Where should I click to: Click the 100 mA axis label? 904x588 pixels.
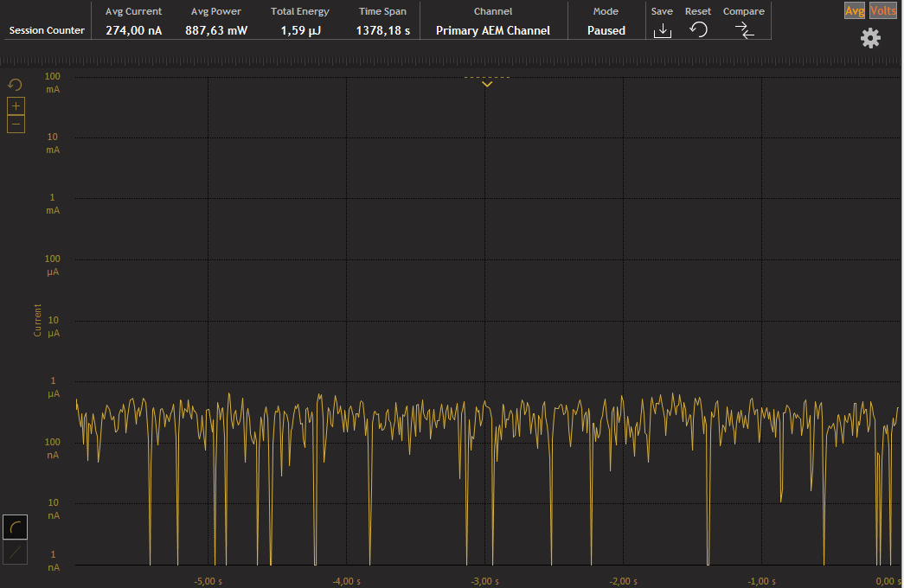[53, 82]
